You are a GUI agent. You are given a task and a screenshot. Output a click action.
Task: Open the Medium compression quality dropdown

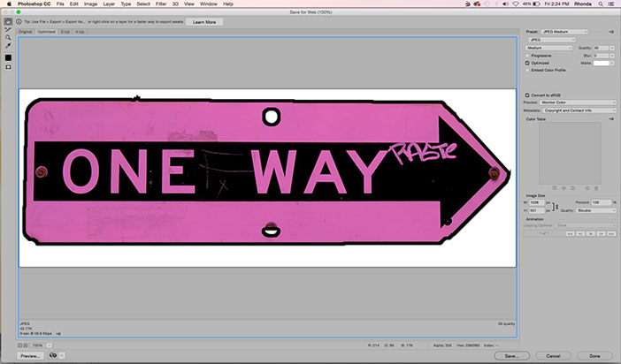(549, 48)
